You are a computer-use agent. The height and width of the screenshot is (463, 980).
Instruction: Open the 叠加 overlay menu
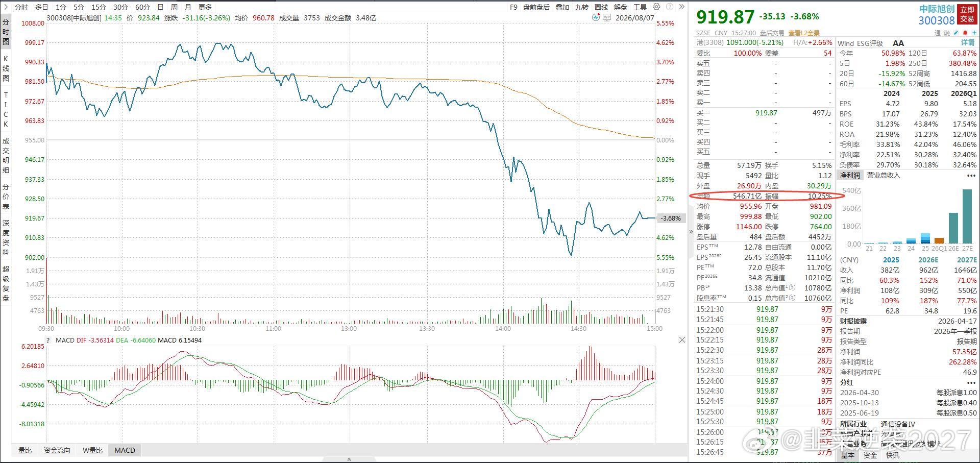click(x=562, y=7)
